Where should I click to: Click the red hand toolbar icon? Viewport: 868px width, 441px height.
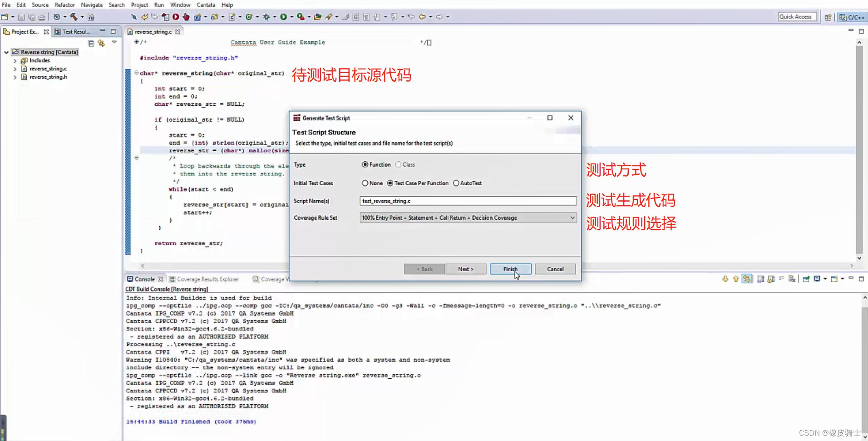(x=186, y=17)
